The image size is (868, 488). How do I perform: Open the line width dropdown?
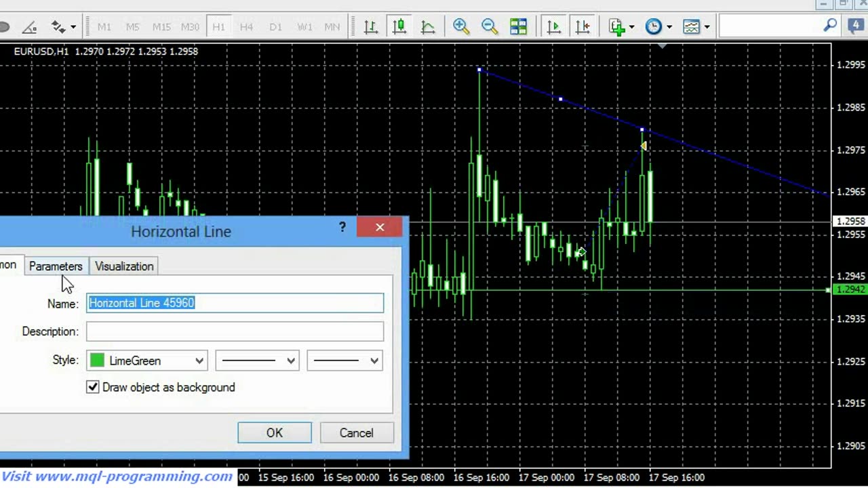click(344, 361)
